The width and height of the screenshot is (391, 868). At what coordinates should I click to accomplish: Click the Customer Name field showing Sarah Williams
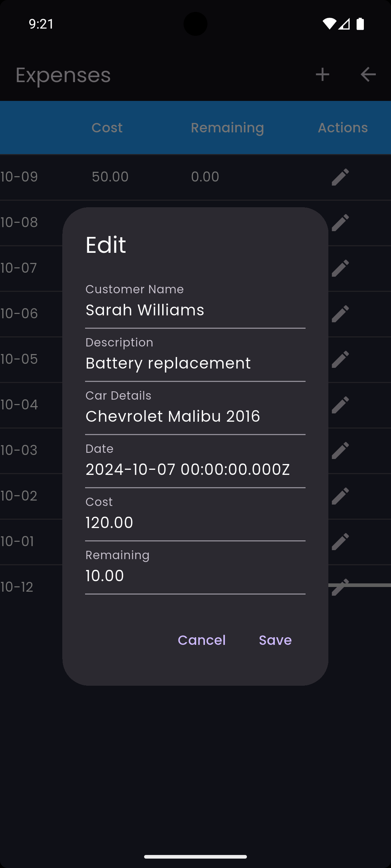coord(195,310)
